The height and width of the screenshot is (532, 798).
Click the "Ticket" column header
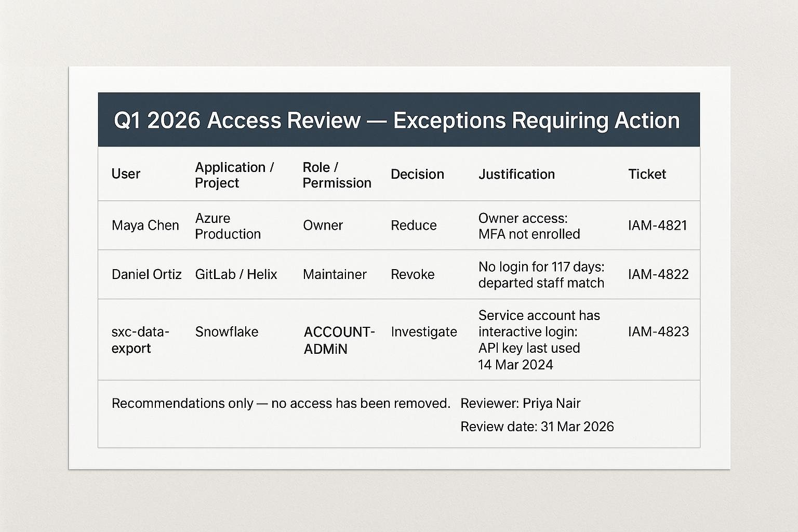coord(647,174)
